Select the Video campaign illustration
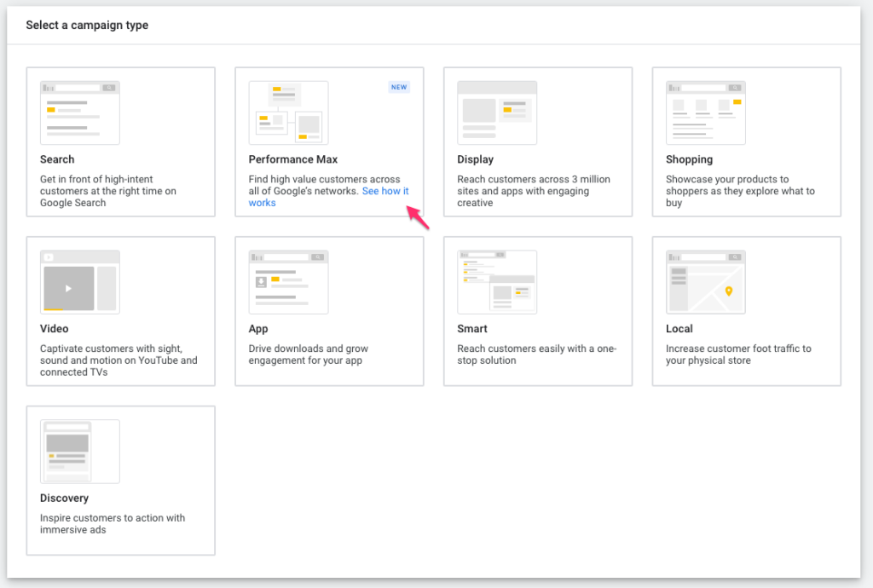Viewport: 873px width, 588px height. [x=79, y=282]
